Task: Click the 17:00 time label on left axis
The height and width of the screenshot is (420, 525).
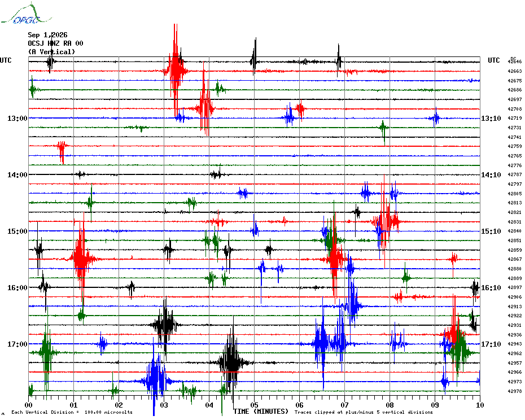Action: [17, 344]
